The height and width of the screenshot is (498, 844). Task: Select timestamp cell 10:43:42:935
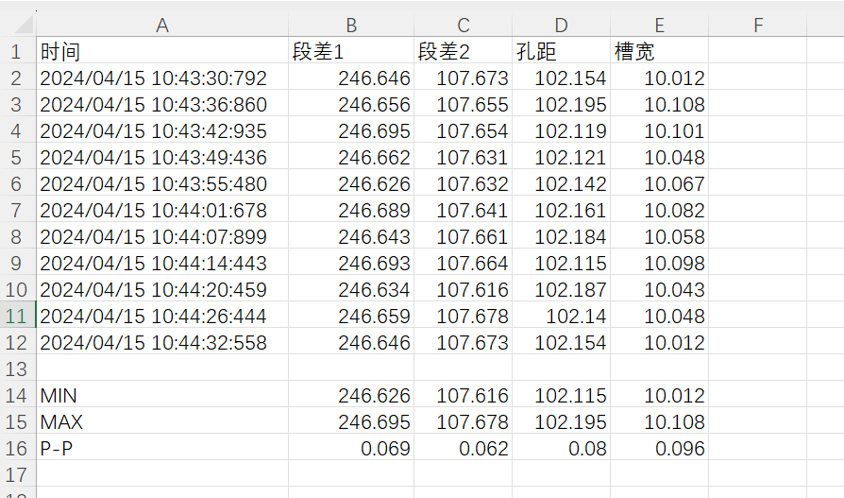click(x=162, y=131)
